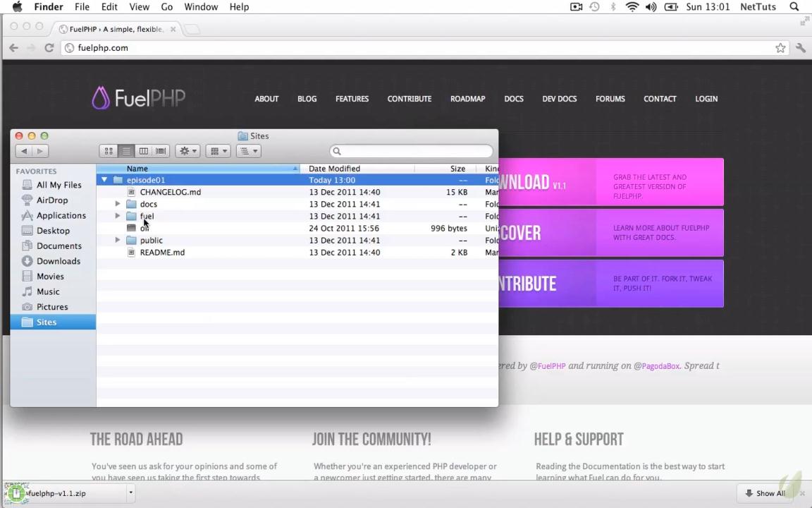Open Chrome wrench settings menu
This screenshot has width=812, height=508.
point(801,48)
